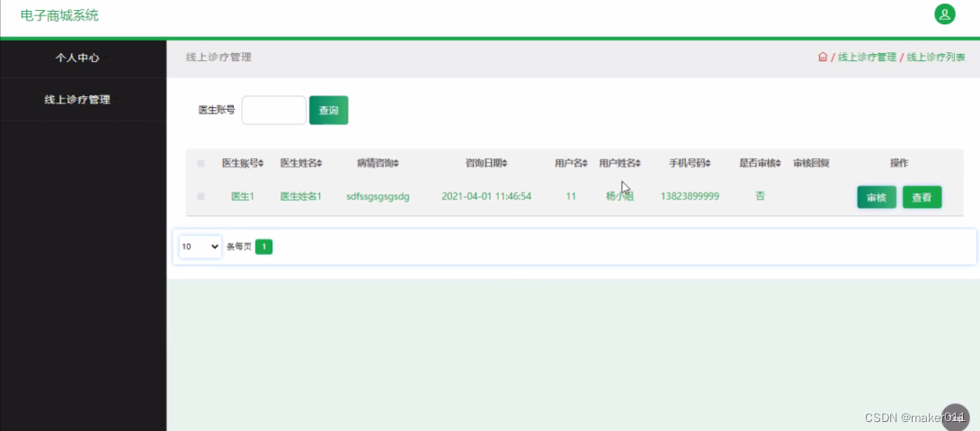
Task: Expand 线上诊疗管理 sidebar menu
Action: point(77,100)
